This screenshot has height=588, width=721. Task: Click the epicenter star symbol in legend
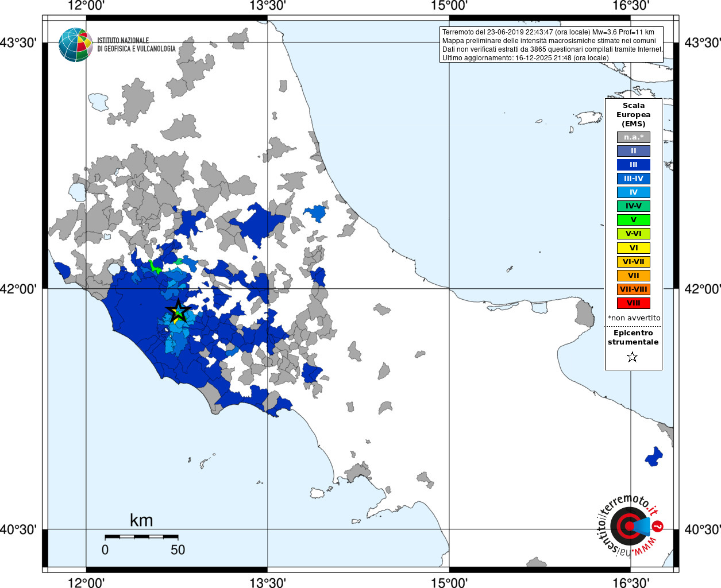point(633,357)
